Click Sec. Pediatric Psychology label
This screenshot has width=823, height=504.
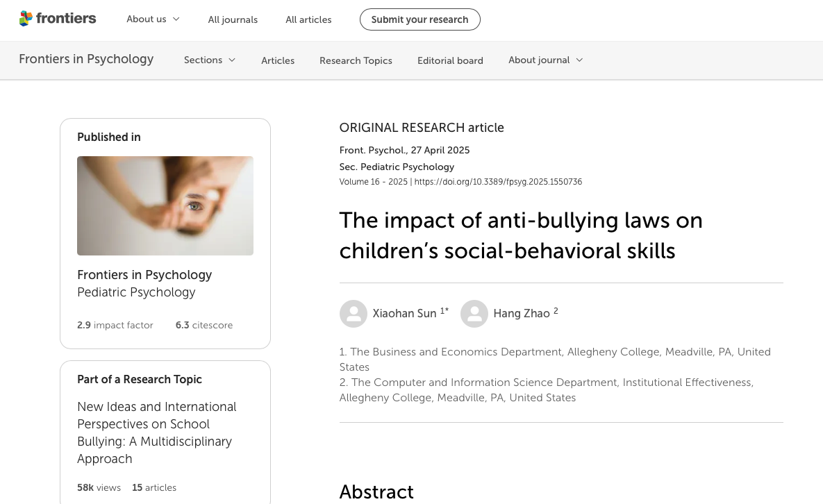(397, 167)
